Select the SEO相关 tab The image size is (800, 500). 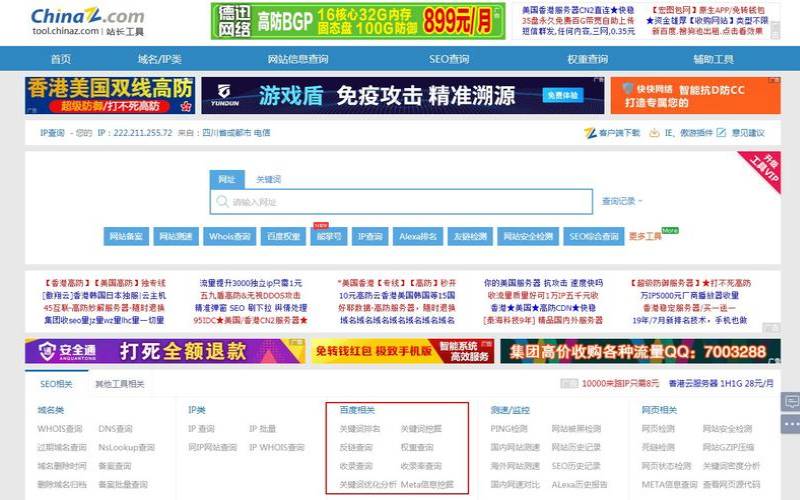pyautogui.click(x=56, y=384)
